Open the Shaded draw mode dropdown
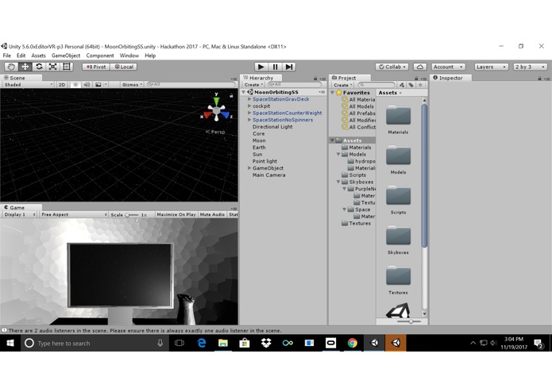 pyautogui.click(x=28, y=85)
